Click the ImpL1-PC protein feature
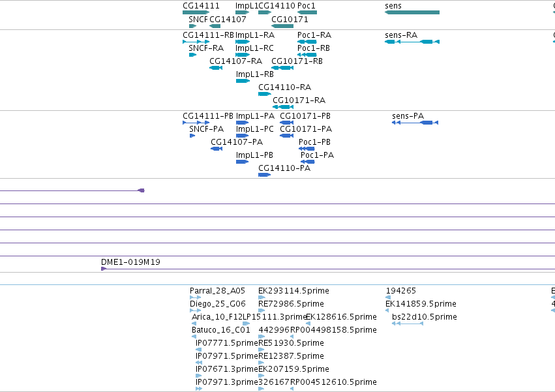 (242, 136)
